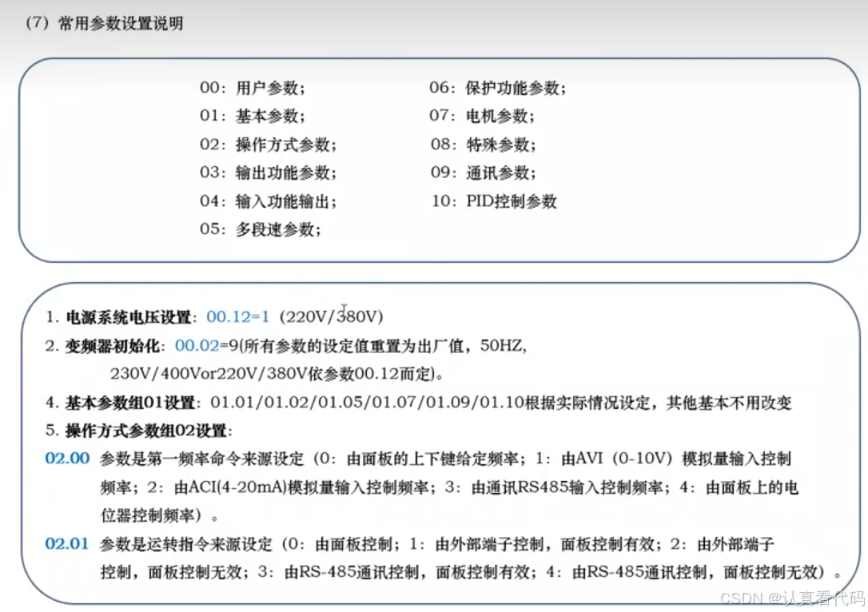This screenshot has height=612, width=868.
Task: Select the '06: 保护功能参数' entry
Action: tap(498, 88)
